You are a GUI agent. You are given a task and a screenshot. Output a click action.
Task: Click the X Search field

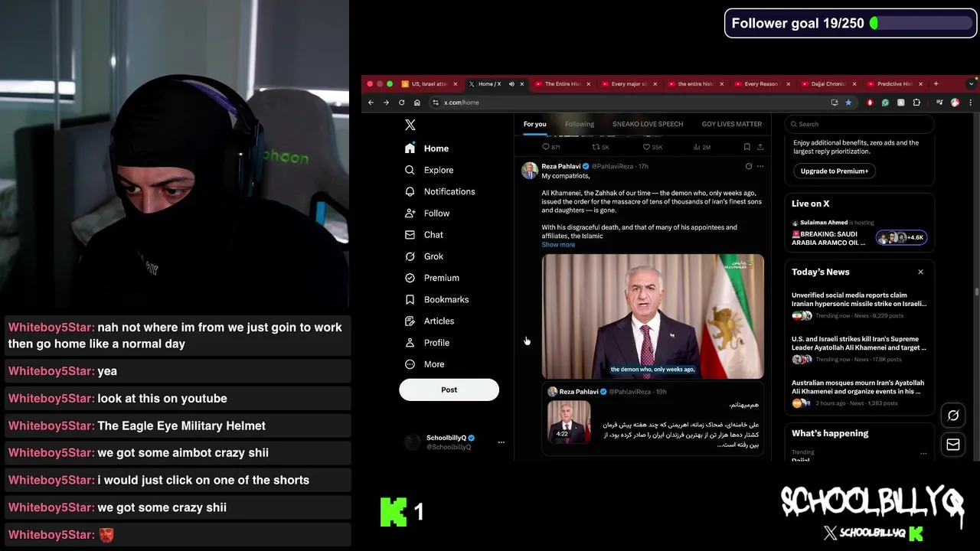pos(859,124)
